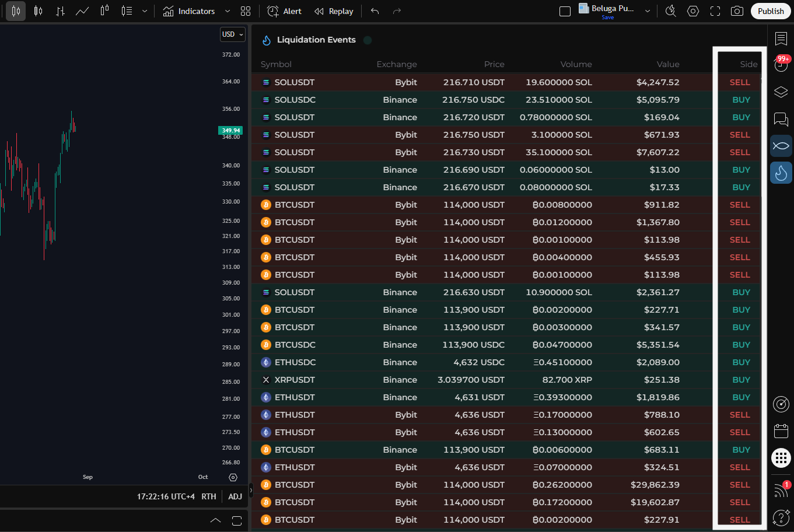Open the Quick Search lightning magnifier
This screenshot has height=532, width=794.
pyautogui.click(x=671, y=11)
